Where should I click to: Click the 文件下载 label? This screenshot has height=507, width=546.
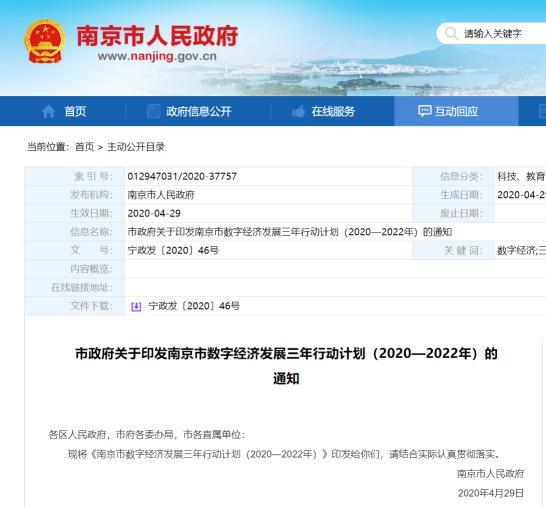pos(91,306)
